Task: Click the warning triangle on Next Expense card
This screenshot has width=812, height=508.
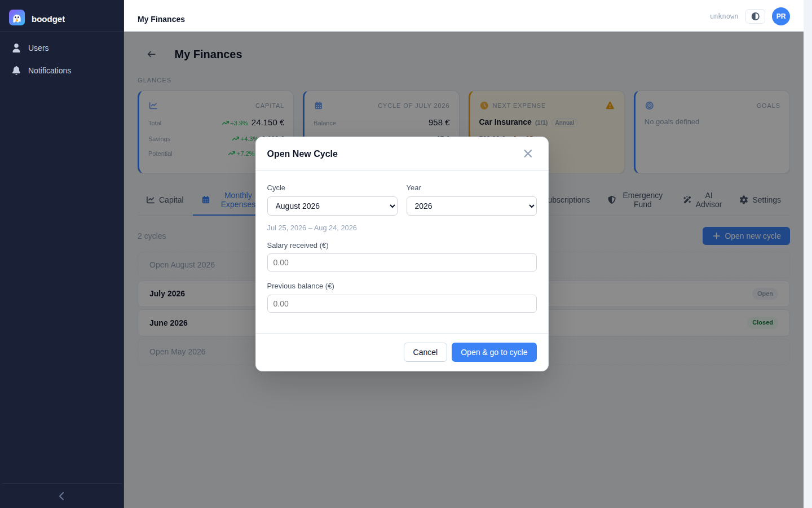Action: click(610, 106)
